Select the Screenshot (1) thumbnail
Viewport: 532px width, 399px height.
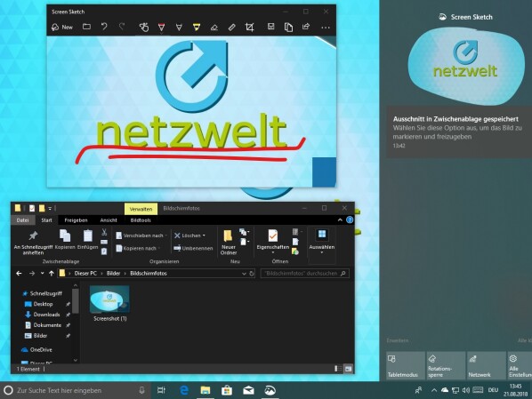click(109, 303)
